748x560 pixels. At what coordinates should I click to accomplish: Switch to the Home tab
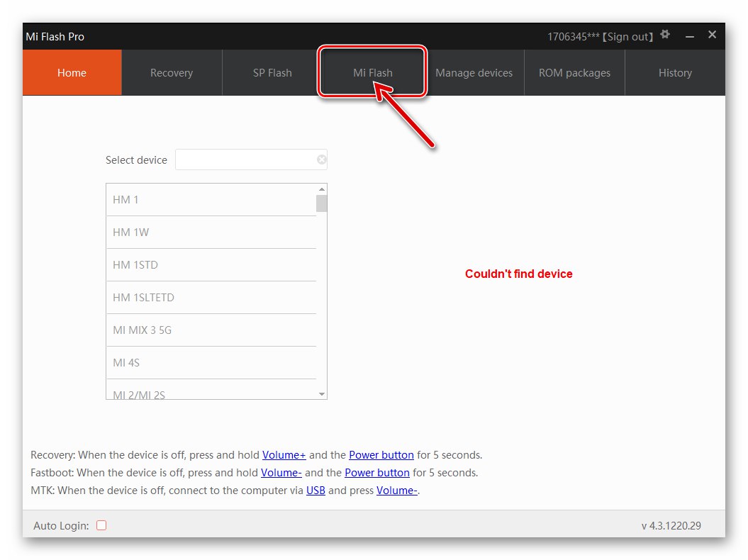pyautogui.click(x=72, y=72)
